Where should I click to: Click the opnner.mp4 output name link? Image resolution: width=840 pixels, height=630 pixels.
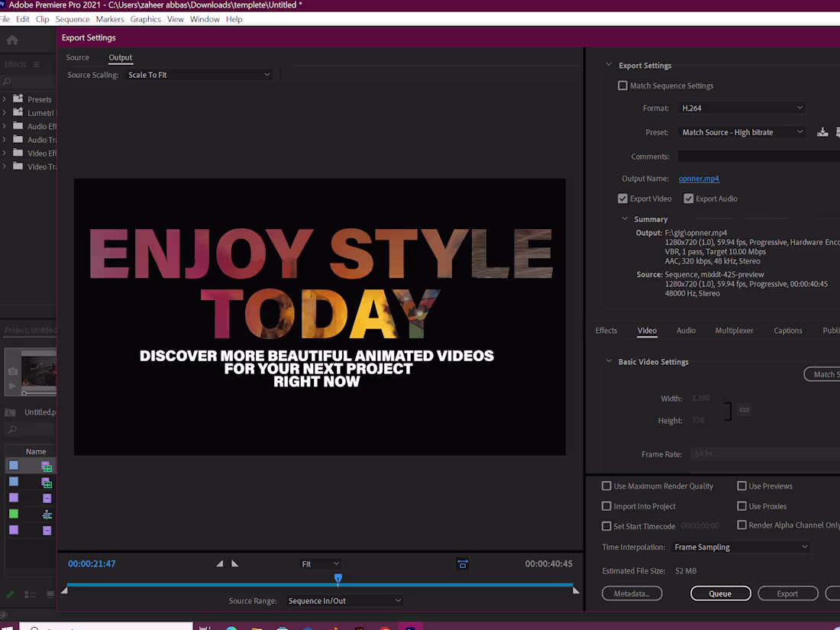point(699,179)
